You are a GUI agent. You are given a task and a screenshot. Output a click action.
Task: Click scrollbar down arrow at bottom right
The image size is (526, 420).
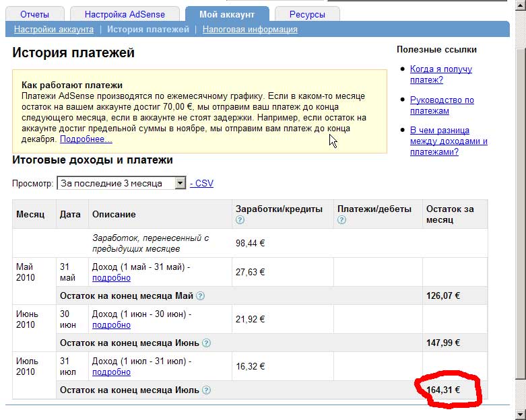click(x=520, y=414)
